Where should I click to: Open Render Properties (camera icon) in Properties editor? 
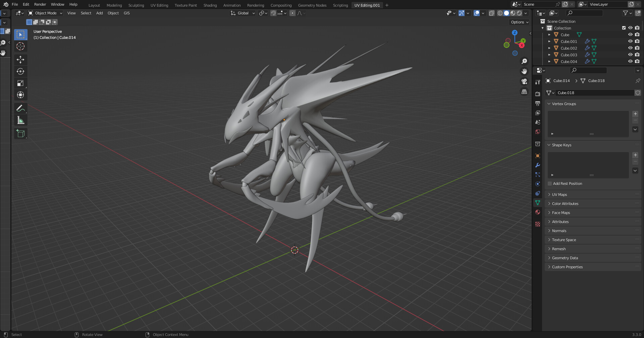click(x=537, y=93)
